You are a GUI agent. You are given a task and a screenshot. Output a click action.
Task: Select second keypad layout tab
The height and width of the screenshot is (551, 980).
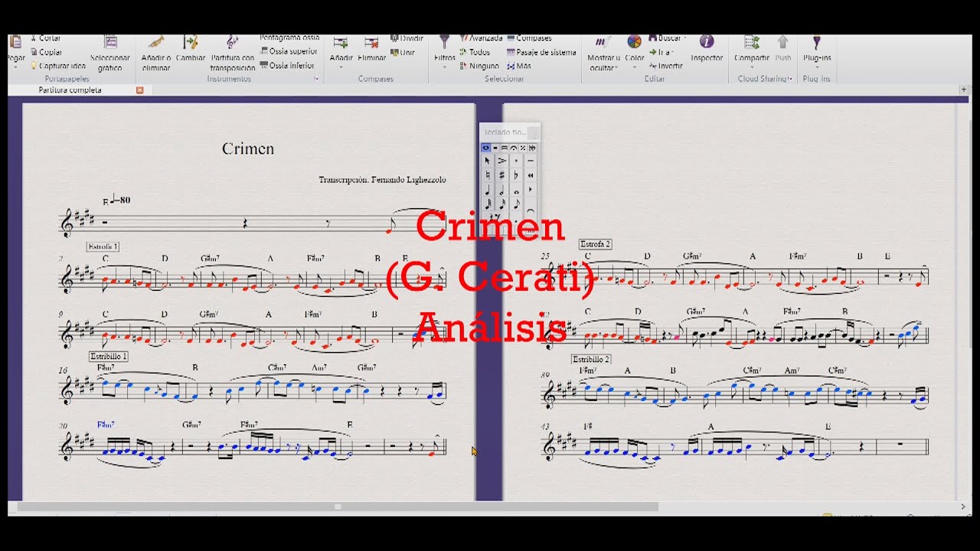click(x=495, y=148)
